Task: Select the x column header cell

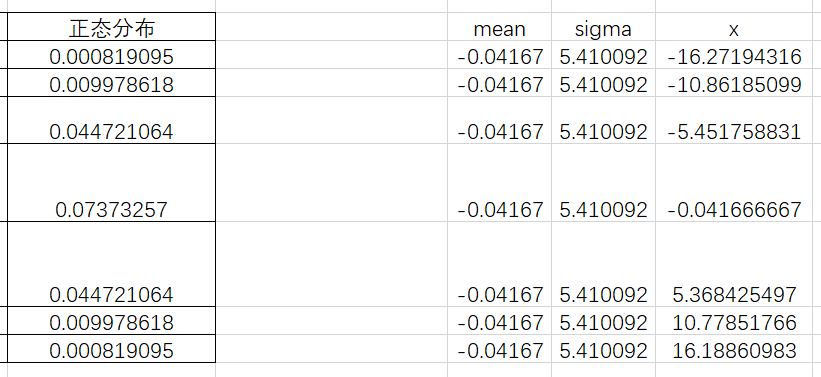Action: (x=734, y=27)
